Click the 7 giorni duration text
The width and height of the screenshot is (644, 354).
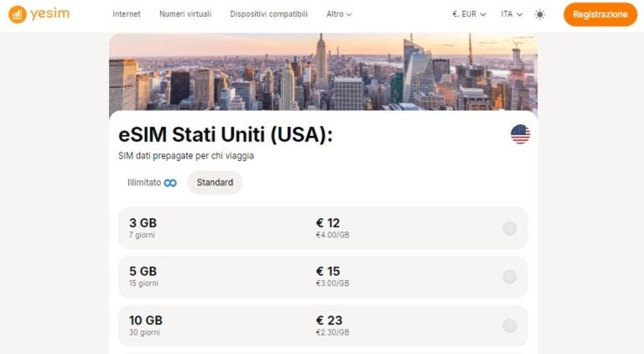(142, 236)
